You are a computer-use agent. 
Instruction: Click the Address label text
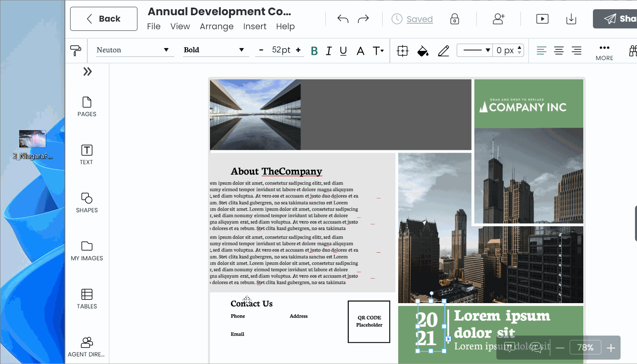[299, 316]
